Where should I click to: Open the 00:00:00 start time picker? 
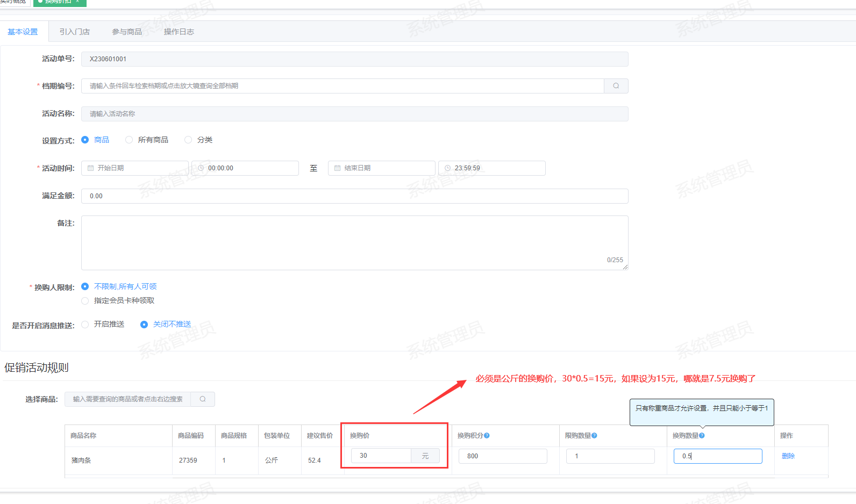click(x=245, y=168)
